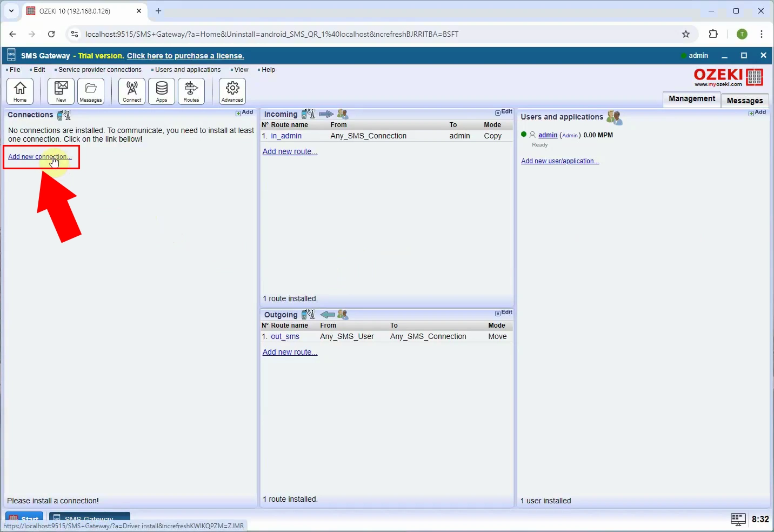Click the admin account label in title bar

tap(698, 56)
